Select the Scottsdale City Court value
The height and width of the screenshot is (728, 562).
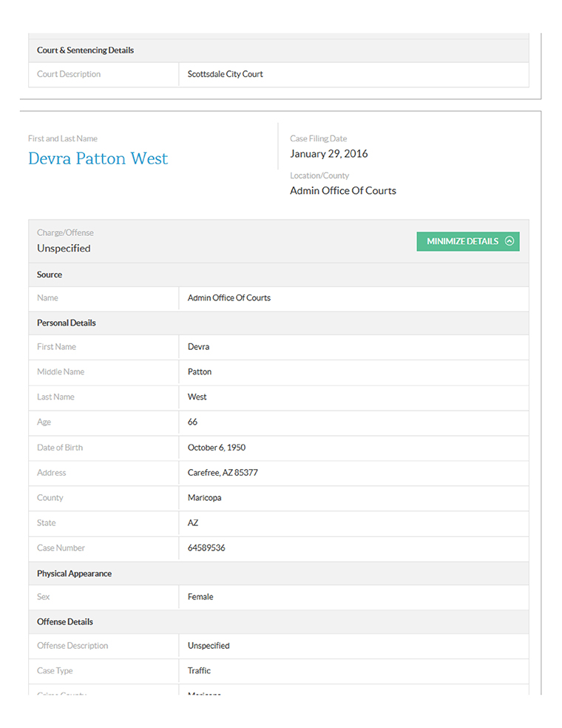225,74
